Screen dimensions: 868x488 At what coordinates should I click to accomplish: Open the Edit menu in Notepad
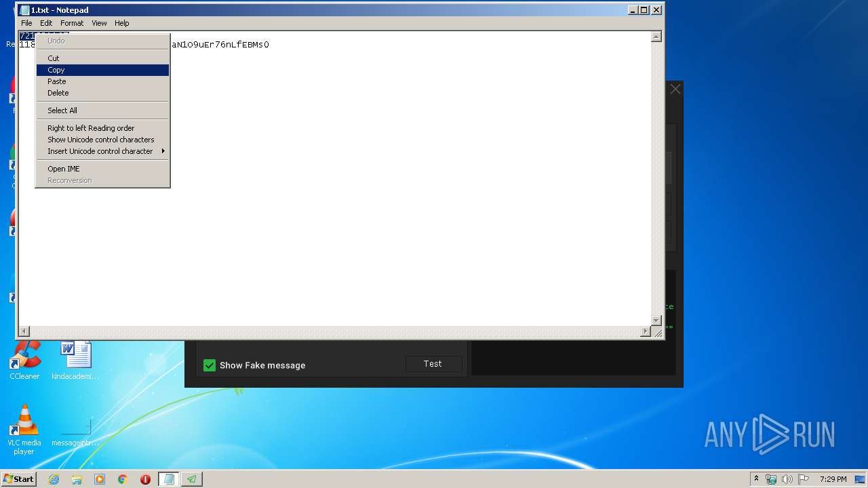click(x=46, y=23)
